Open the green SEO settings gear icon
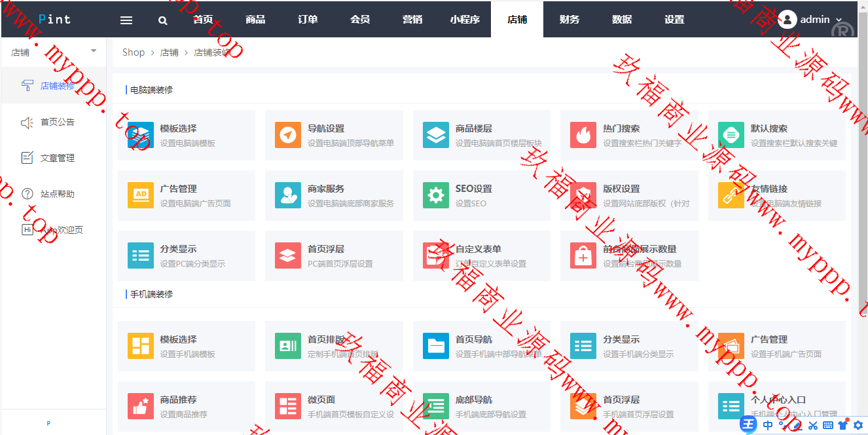This screenshot has width=868, height=435. [436, 195]
